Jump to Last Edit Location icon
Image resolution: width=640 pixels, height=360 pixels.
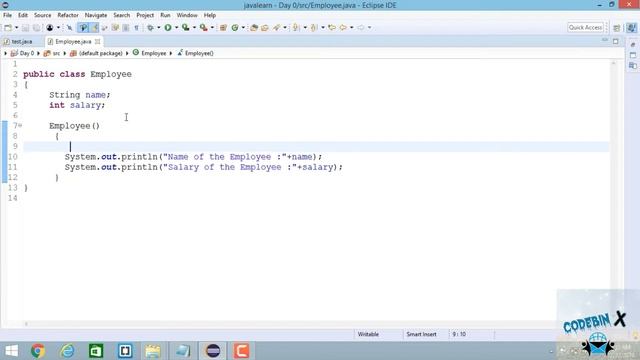point(332,28)
